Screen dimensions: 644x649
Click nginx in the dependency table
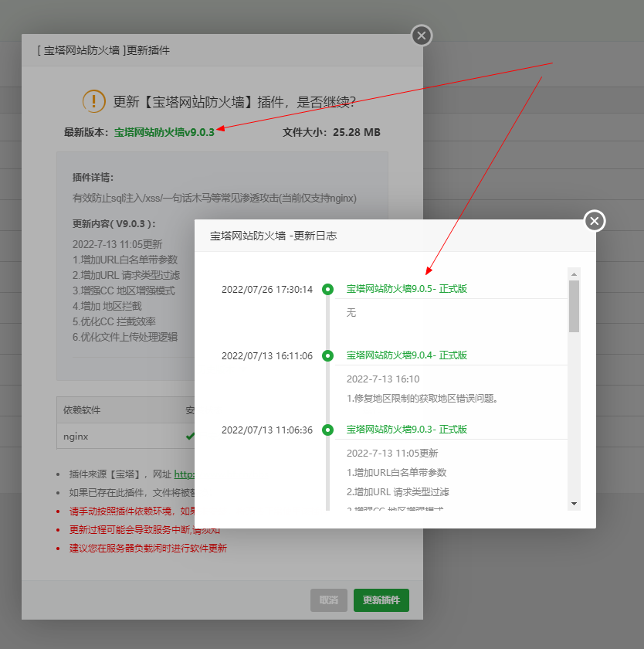[76, 437]
